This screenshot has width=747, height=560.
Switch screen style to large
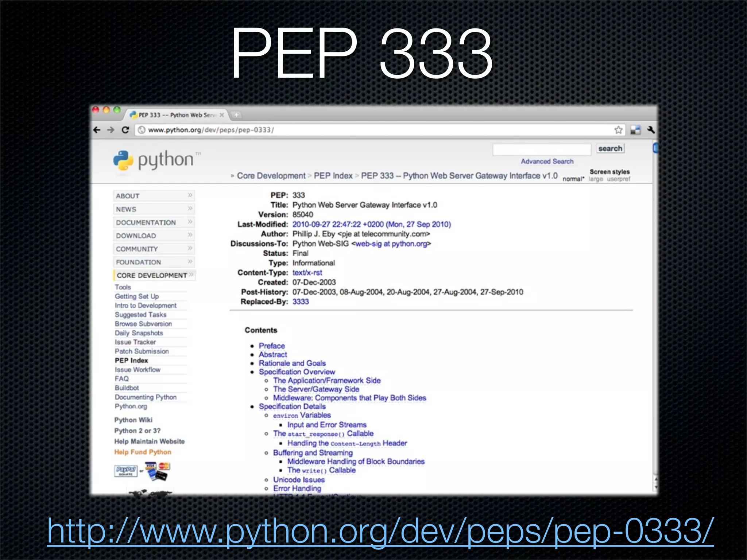(x=595, y=179)
